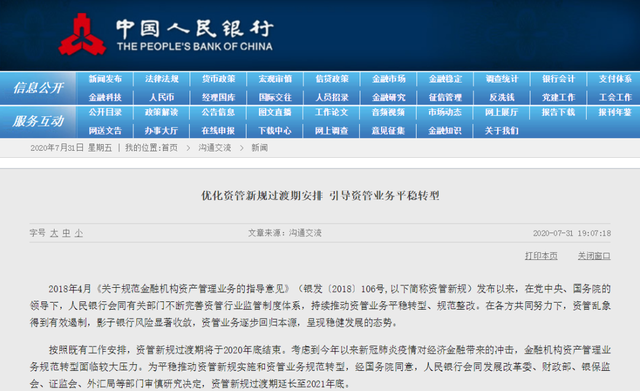Select 意见征集 menu item
This screenshot has width=640, height=391.
[389, 131]
